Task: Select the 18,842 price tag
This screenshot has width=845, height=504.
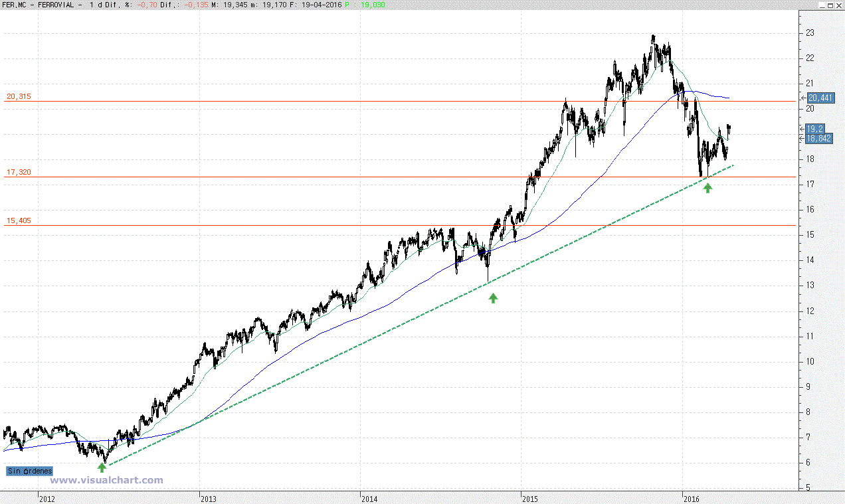Action: tap(819, 138)
